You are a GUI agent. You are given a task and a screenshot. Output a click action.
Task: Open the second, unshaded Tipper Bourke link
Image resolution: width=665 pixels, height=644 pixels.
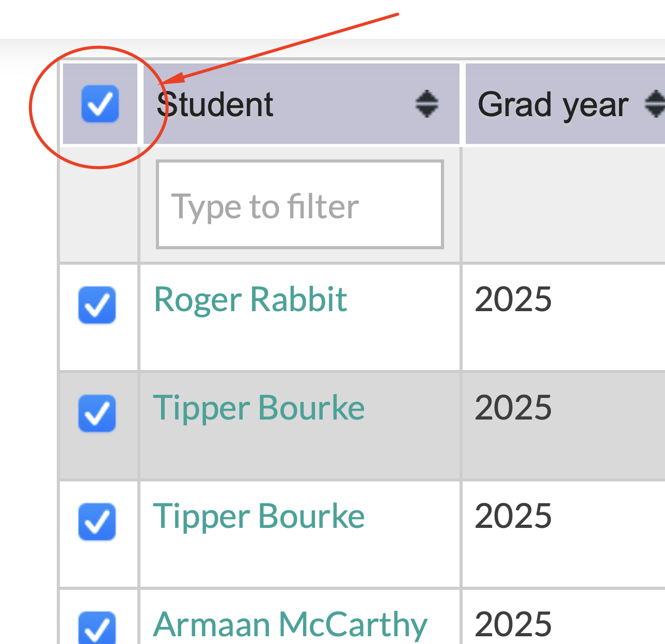click(259, 516)
